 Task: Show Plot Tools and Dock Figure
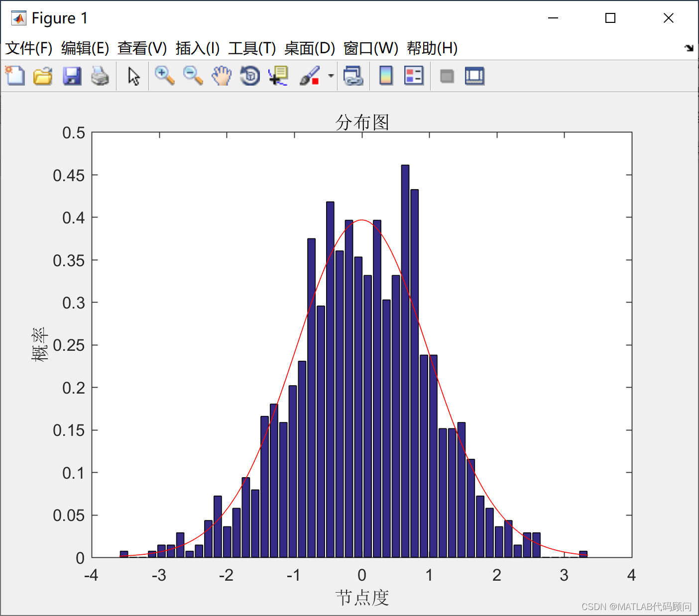(474, 76)
